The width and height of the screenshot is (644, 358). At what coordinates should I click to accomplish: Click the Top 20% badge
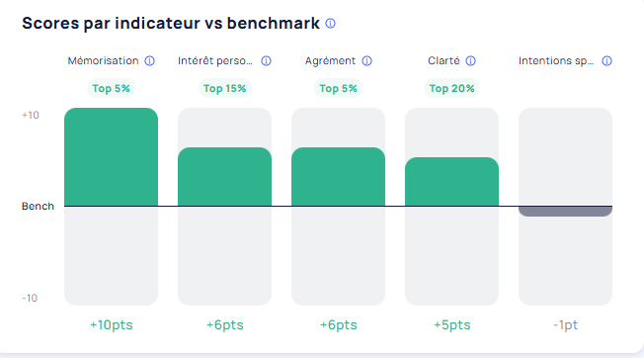[451, 88]
